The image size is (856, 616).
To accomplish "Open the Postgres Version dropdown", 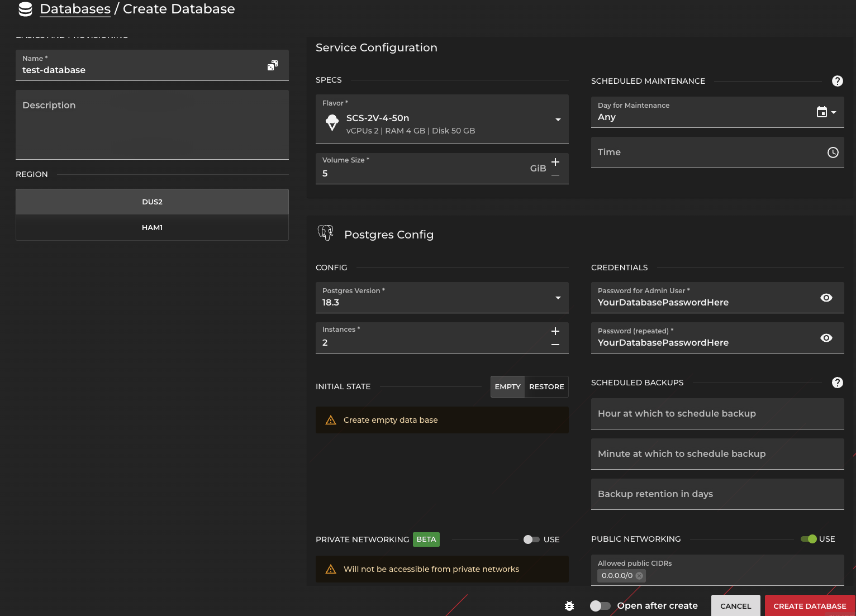I will click(557, 298).
